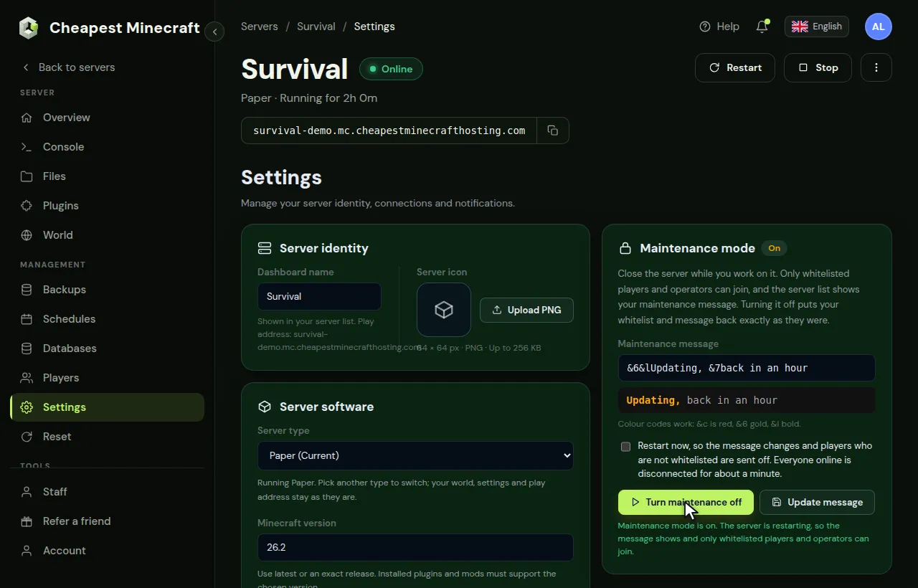
Task: Click the Dashboard name input field
Action: (x=319, y=296)
